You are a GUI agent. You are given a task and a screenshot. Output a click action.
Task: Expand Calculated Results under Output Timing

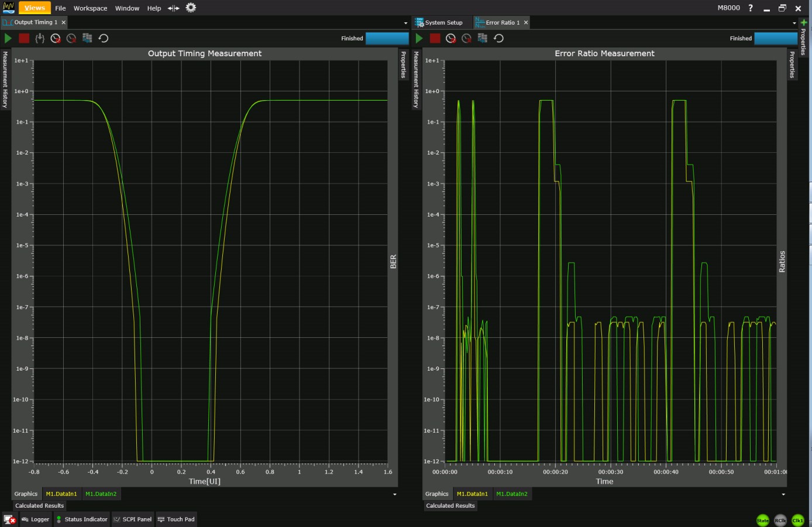[39, 505]
